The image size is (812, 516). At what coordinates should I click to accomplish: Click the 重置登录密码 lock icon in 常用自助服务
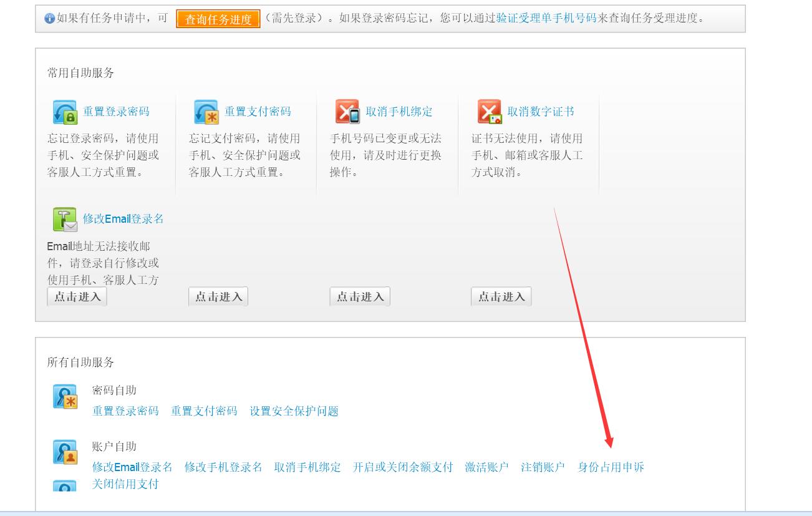pyautogui.click(x=65, y=112)
